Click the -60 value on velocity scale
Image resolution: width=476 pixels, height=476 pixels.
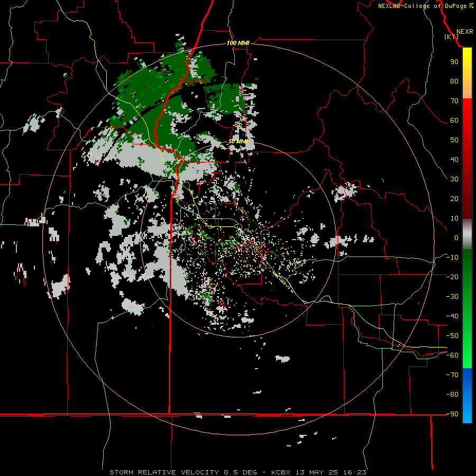point(452,355)
